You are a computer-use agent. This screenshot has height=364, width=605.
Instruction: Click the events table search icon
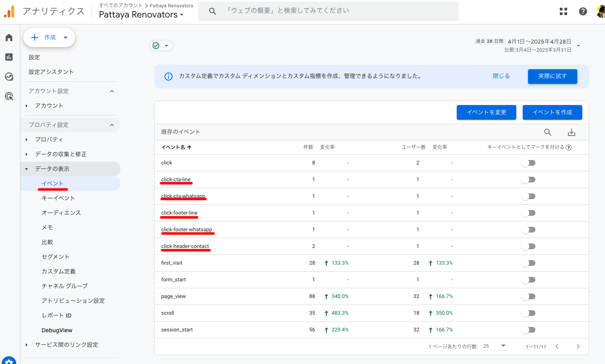[x=548, y=132]
